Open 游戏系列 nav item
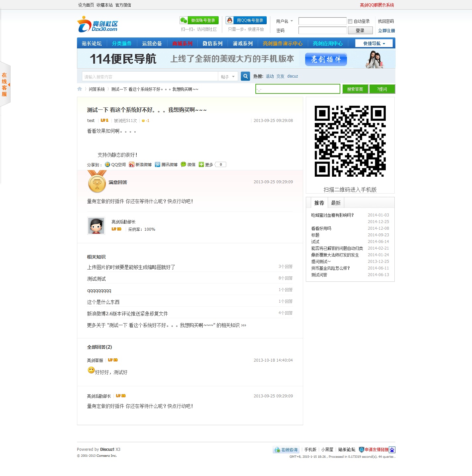The width and height of the screenshot is (472, 476). pyautogui.click(x=243, y=43)
